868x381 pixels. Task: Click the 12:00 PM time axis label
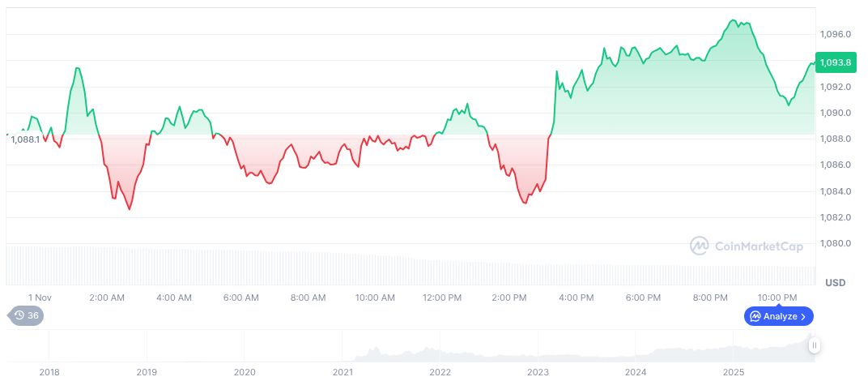click(442, 298)
